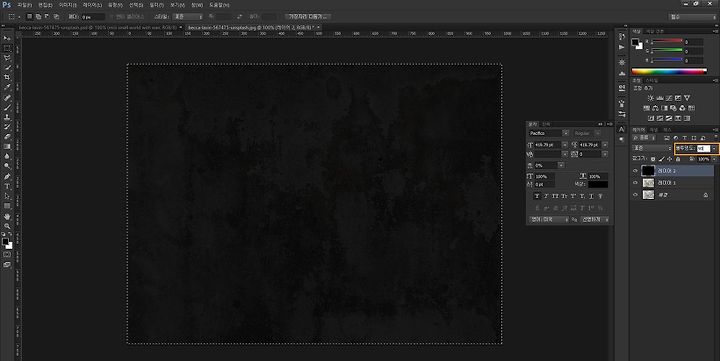This screenshot has width=720, height=361.
Task: Select the Eyedropper tool
Action: pos(7,87)
